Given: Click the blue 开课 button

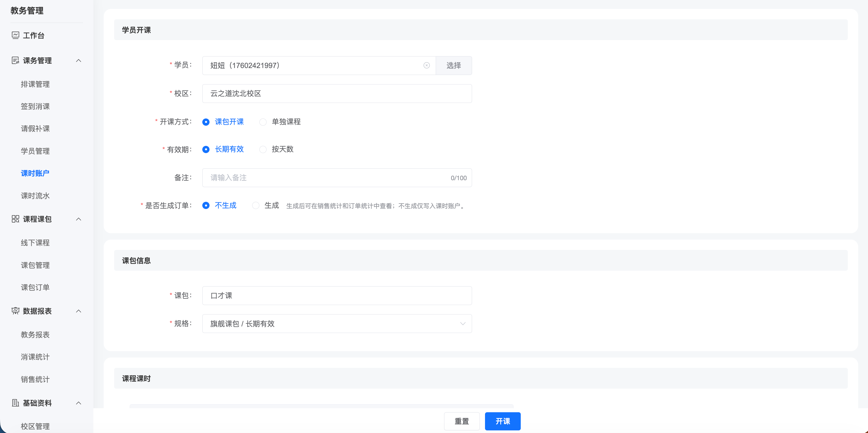Looking at the screenshot, I should pos(503,421).
